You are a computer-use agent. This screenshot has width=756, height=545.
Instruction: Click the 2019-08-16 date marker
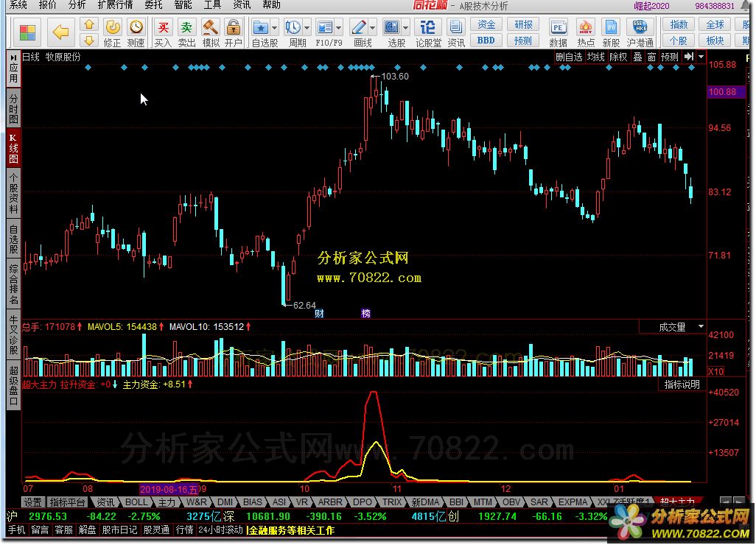point(169,490)
